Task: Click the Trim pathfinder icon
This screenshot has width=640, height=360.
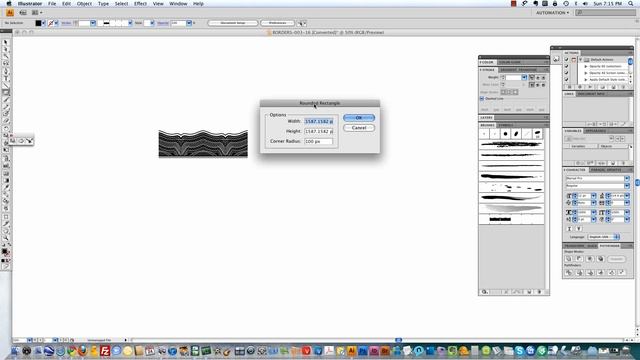Action: pos(579,272)
